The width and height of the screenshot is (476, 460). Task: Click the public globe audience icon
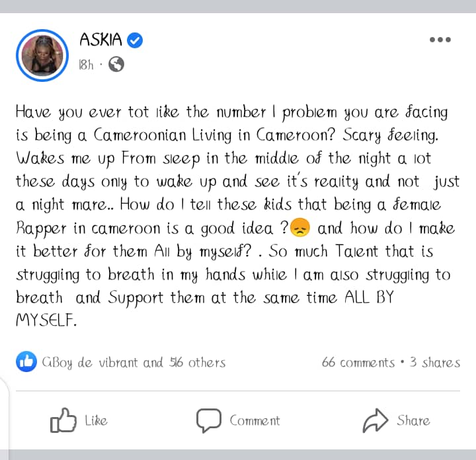point(116,64)
